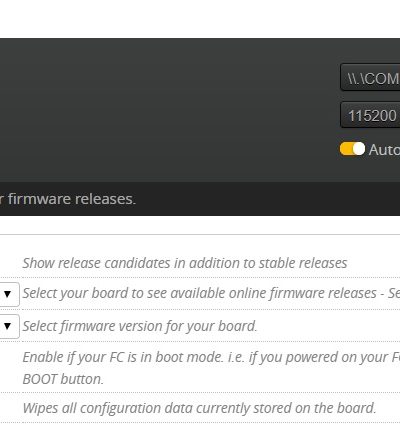Expand the firmware version dropdown arrow

(7, 326)
